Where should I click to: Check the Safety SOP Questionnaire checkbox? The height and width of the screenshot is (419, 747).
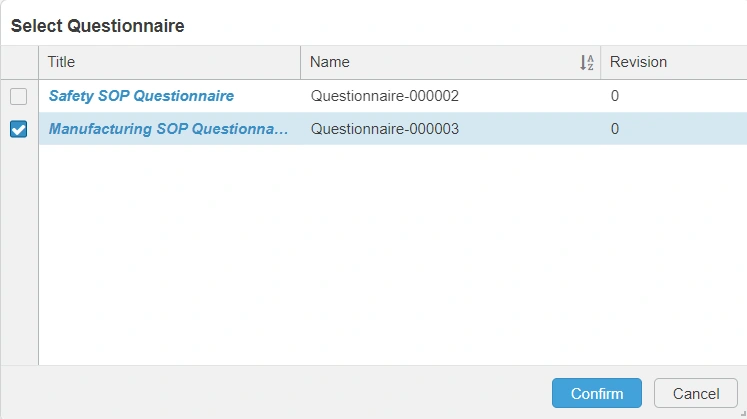[x=19, y=97]
